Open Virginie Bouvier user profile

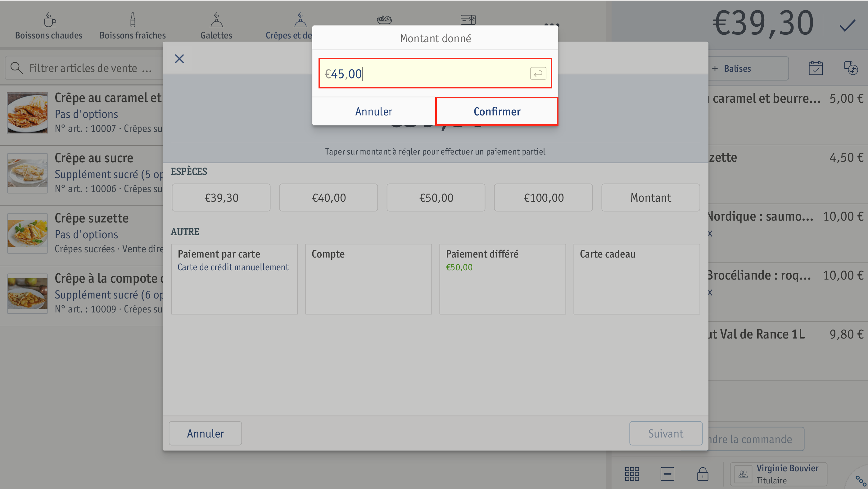point(778,474)
